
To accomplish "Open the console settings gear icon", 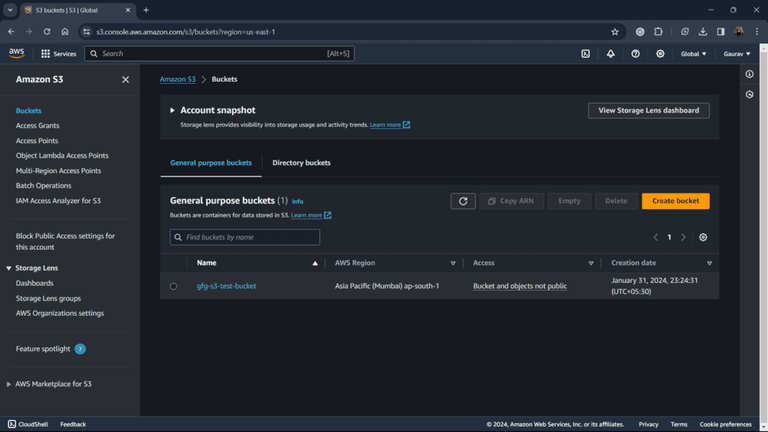I will click(x=660, y=54).
